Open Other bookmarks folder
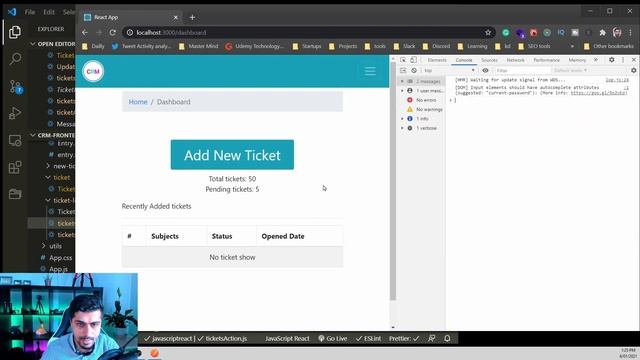Image resolution: width=640 pixels, height=360 pixels. 609,46
